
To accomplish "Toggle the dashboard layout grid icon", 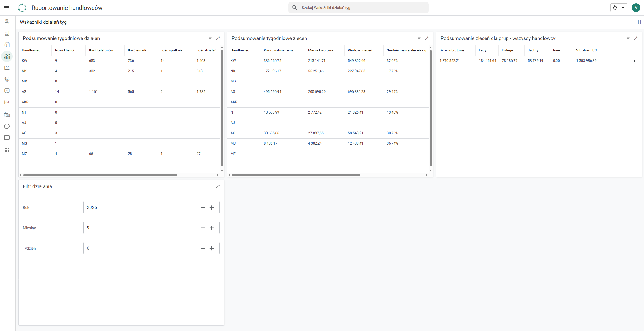I will (x=638, y=22).
